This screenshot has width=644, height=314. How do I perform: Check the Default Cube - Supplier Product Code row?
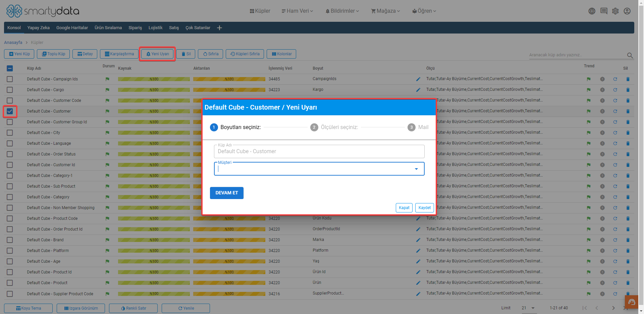pos(10,294)
